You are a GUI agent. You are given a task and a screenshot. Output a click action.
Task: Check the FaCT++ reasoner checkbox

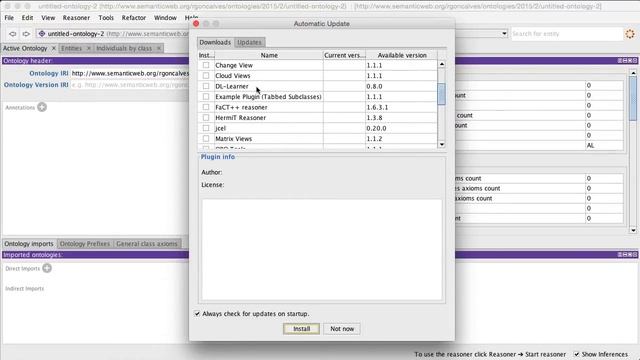(x=206, y=107)
